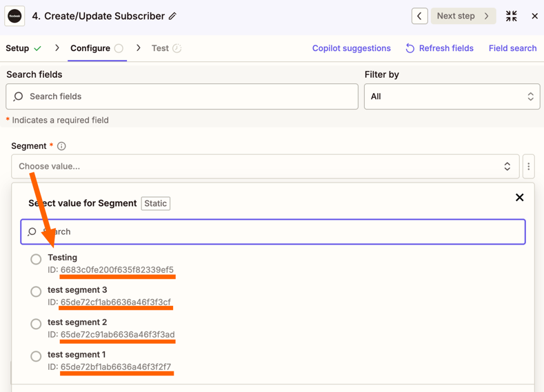544x392 pixels.
Task: Collapse the editor with the shrink icon
Action: (x=511, y=16)
